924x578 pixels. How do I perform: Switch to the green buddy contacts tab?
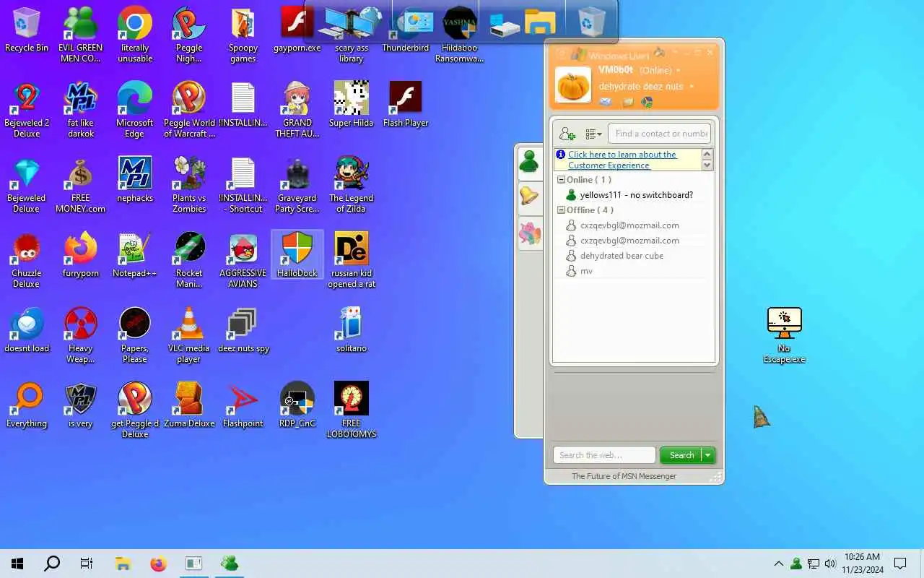529,161
